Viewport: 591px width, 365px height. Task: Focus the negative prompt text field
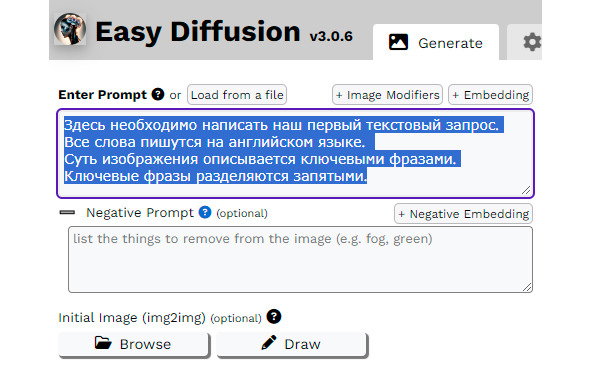300,259
